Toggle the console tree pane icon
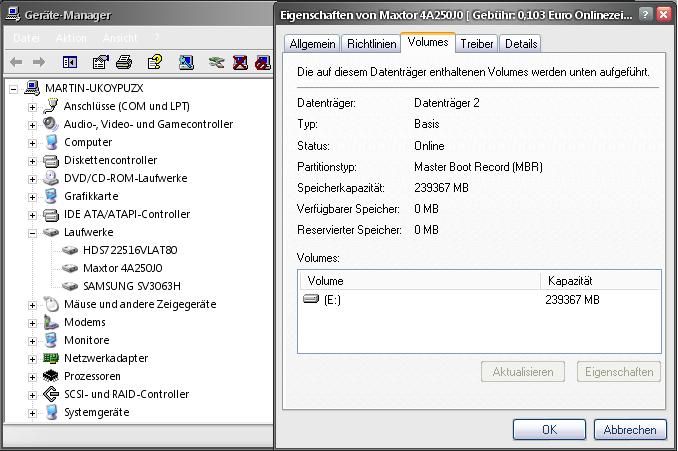The image size is (678, 451). click(70, 62)
